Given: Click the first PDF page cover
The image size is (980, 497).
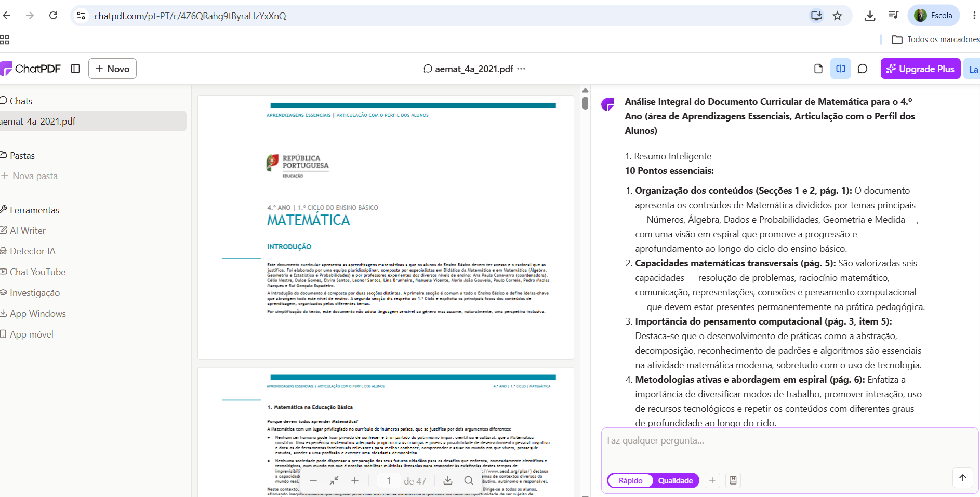Looking at the screenshot, I should (386, 227).
